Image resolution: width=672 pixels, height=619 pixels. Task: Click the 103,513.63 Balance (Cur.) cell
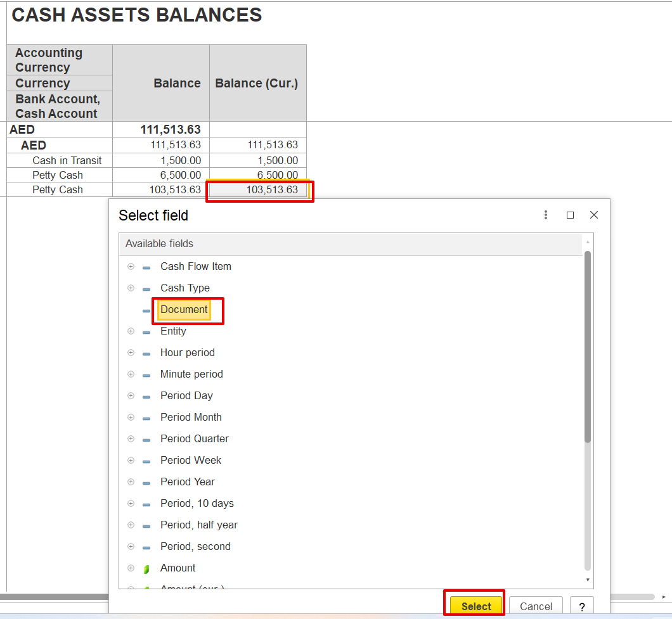[259, 190]
